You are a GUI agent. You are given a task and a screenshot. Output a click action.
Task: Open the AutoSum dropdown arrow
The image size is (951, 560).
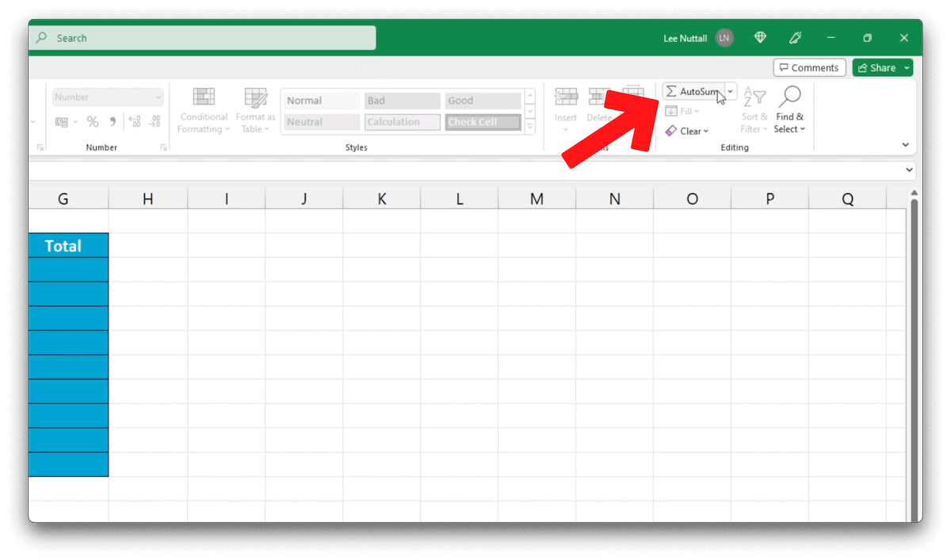click(729, 90)
